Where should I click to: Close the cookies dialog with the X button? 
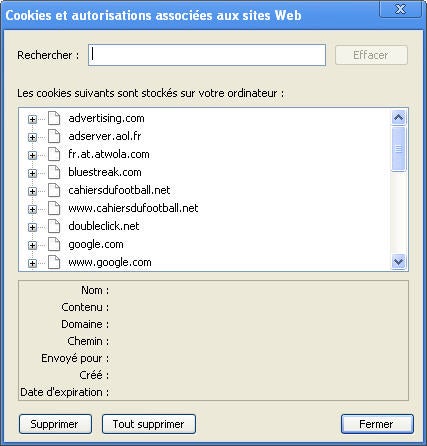[x=400, y=9]
